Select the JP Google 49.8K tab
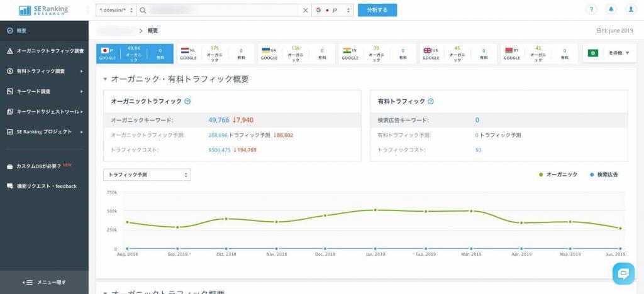 pyautogui.click(x=135, y=54)
